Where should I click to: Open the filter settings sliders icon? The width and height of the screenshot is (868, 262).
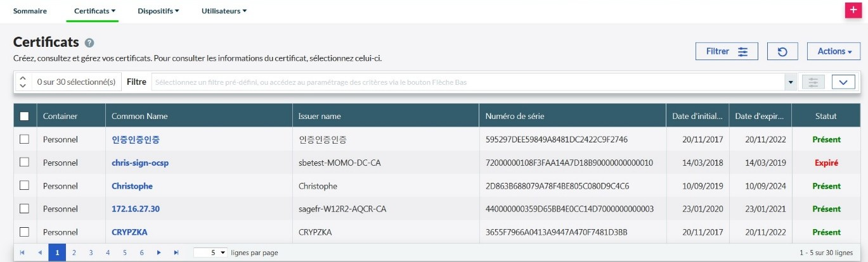click(x=813, y=82)
